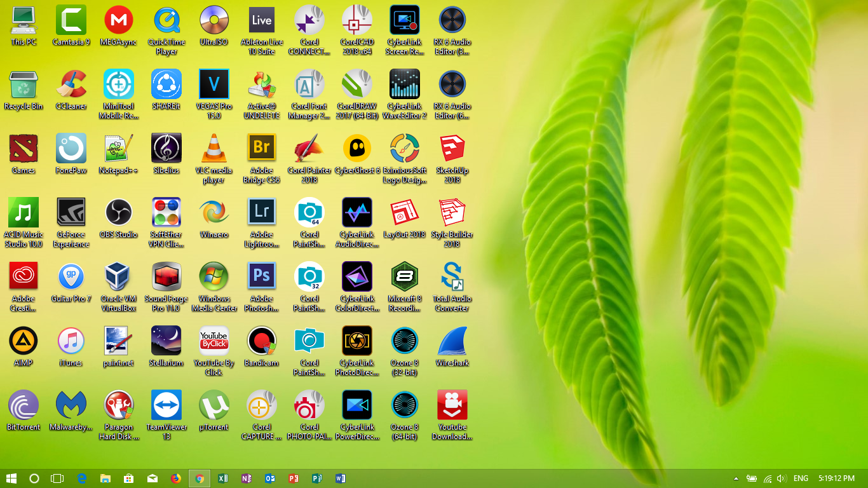Open CyberLink WaveEditor 2 icon
Viewport: 868px width, 488px height.
pos(405,84)
